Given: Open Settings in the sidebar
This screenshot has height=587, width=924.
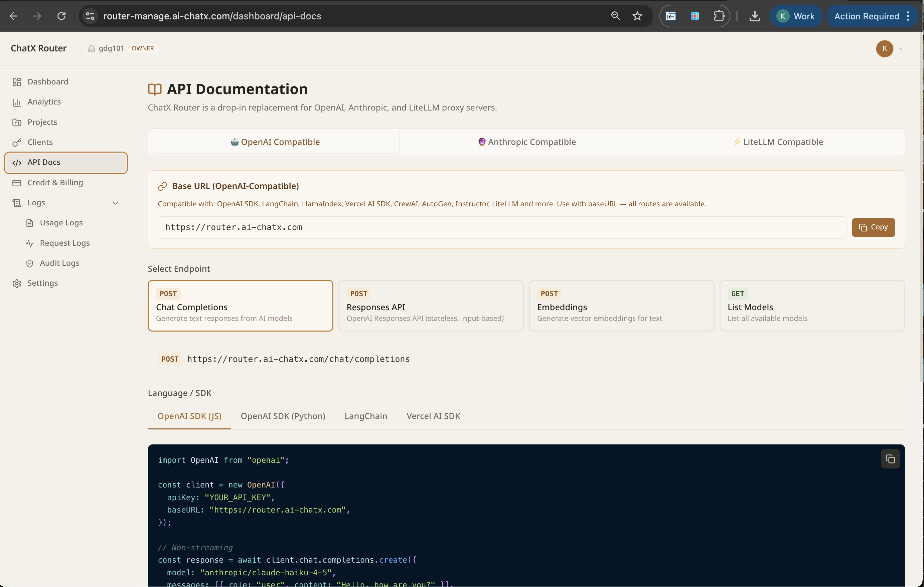Looking at the screenshot, I should pos(66,283).
